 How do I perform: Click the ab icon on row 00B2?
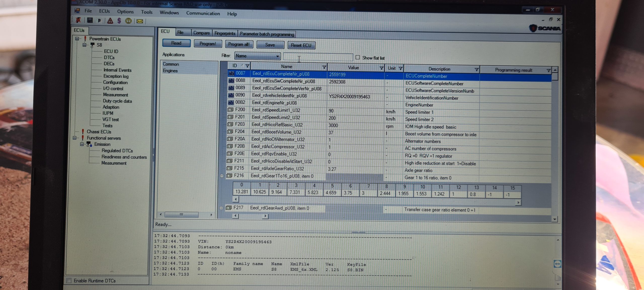point(230,103)
